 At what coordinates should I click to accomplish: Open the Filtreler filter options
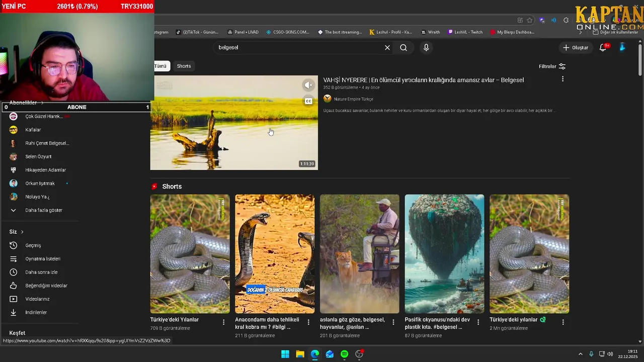(x=552, y=66)
